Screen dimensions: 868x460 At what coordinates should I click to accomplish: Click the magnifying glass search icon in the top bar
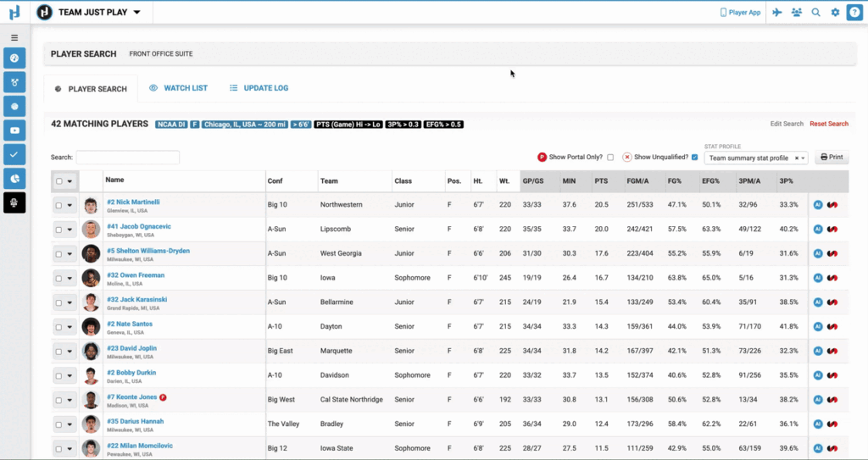[816, 13]
